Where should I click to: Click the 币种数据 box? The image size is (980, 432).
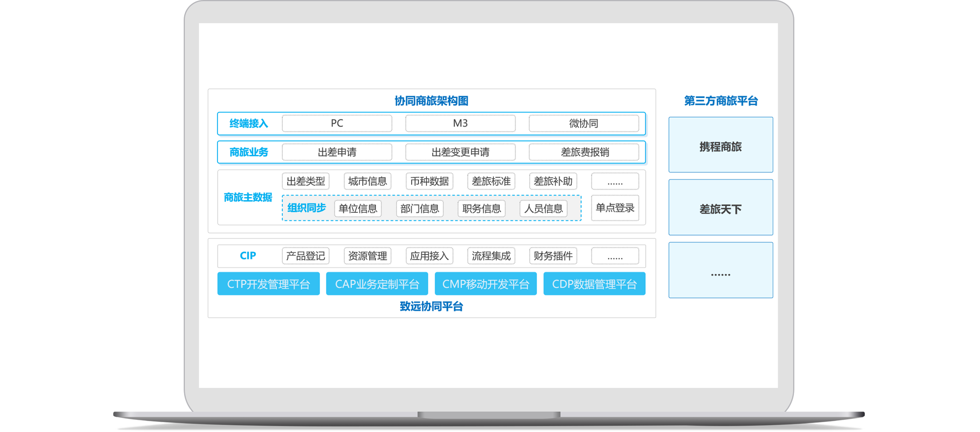pos(429,181)
